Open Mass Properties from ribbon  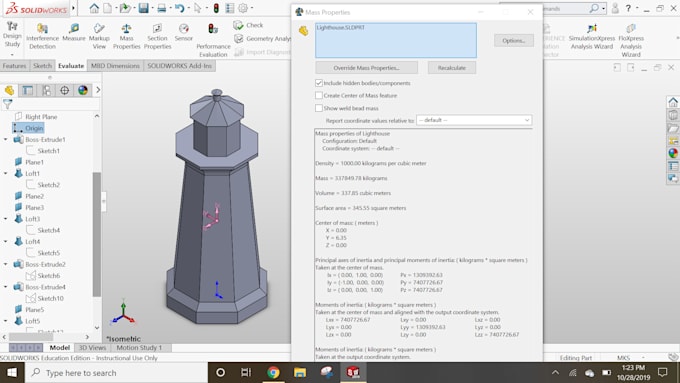coord(127,36)
